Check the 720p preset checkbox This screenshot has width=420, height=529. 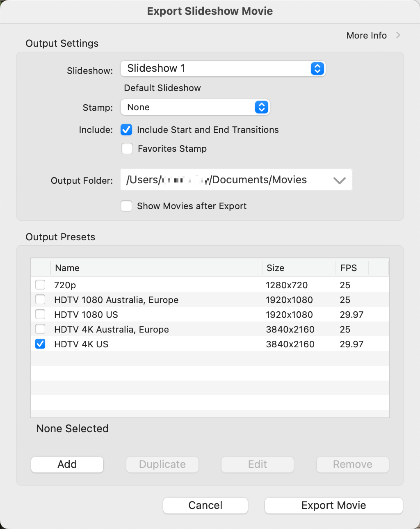(x=40, y=285)
